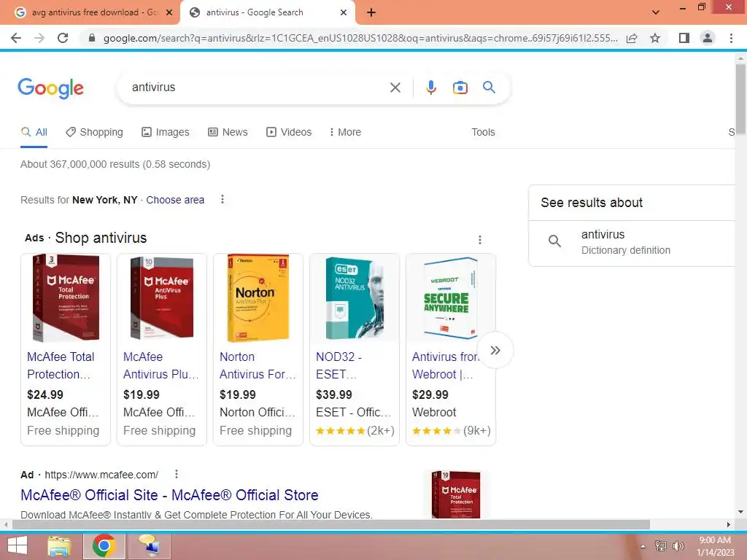747x560 pixels.
Task: Open McAfee ad box thumbnail
Action: pyautogui.click(x=456, y=494)
